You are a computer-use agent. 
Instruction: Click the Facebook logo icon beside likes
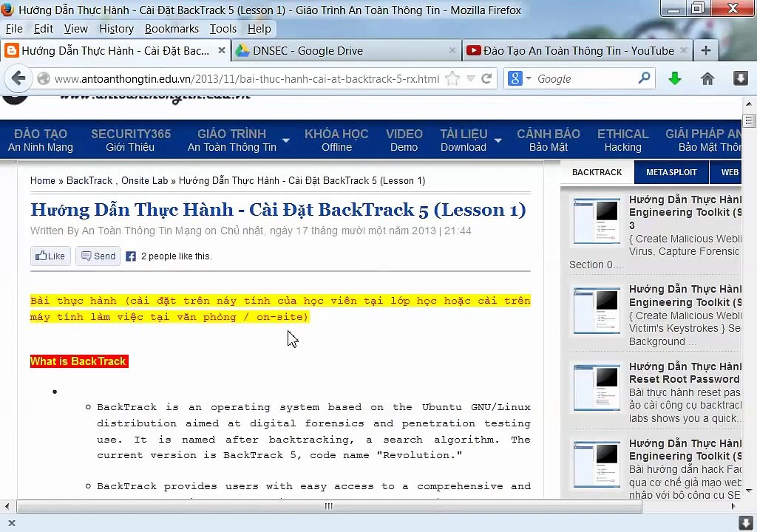(131, 256)
